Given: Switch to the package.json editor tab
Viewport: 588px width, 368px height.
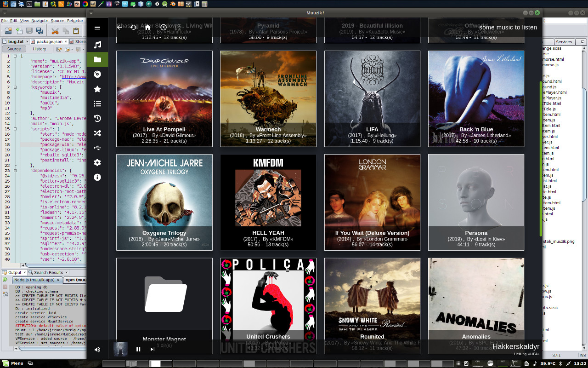Looking at the screenshot, I should [50, 41].
